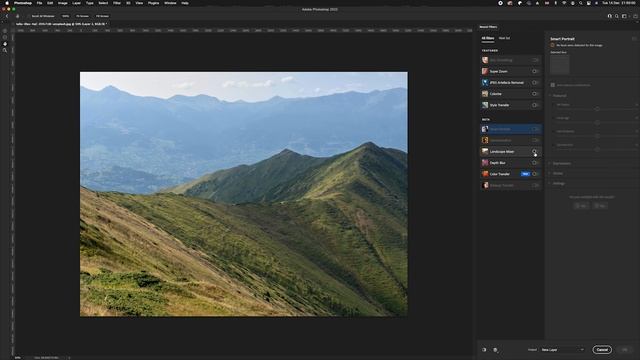640x360 pixels.
Task: Switch to the All filters tab
Action: tap(488, 38)
